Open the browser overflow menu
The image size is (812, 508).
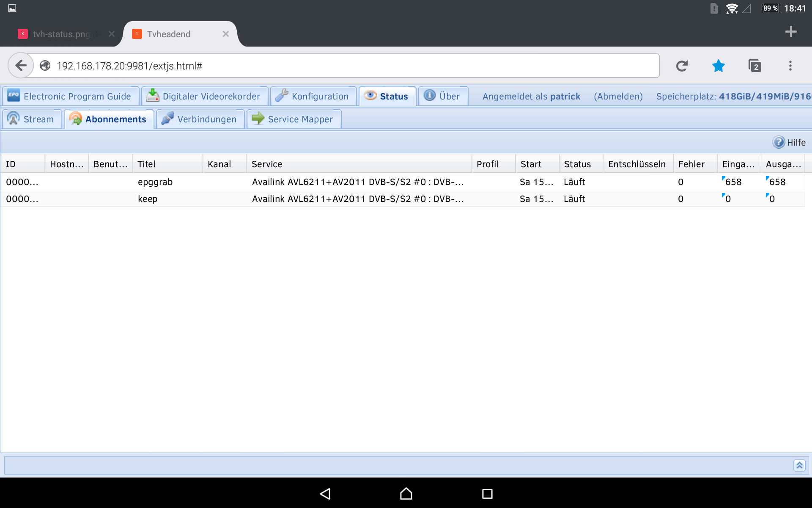click(x=790, y=66)
